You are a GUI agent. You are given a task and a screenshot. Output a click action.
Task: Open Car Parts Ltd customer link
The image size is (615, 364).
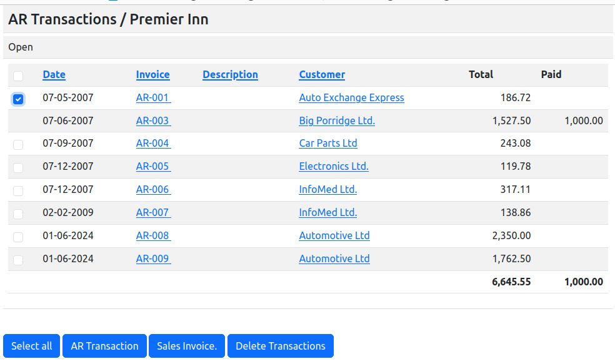pyautogui.click(x=328, y=143)
